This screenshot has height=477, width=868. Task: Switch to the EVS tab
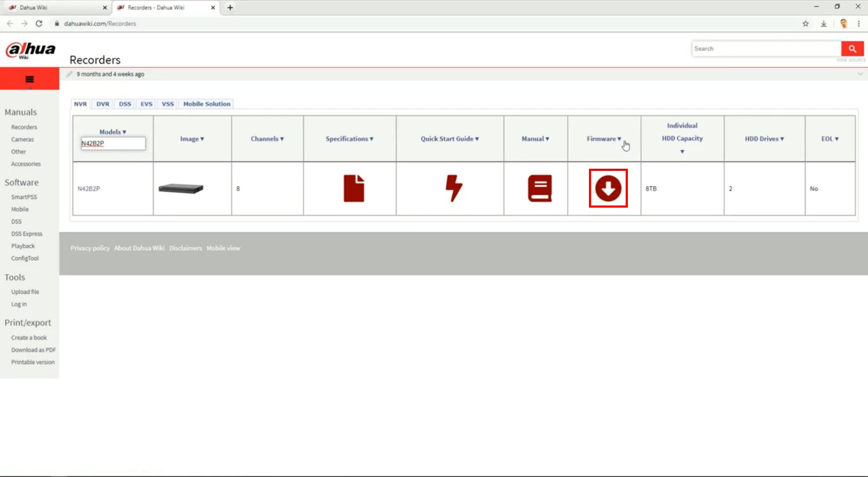[146, 104]
